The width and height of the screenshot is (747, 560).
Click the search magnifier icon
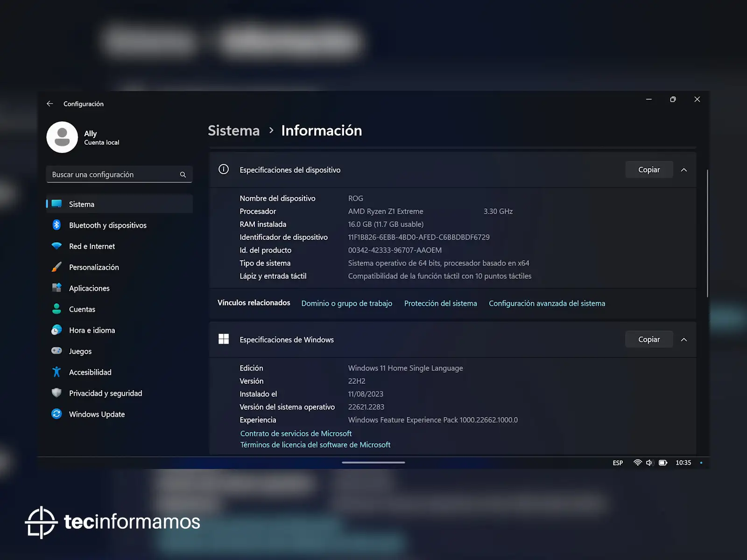click(x=183, y=175)
